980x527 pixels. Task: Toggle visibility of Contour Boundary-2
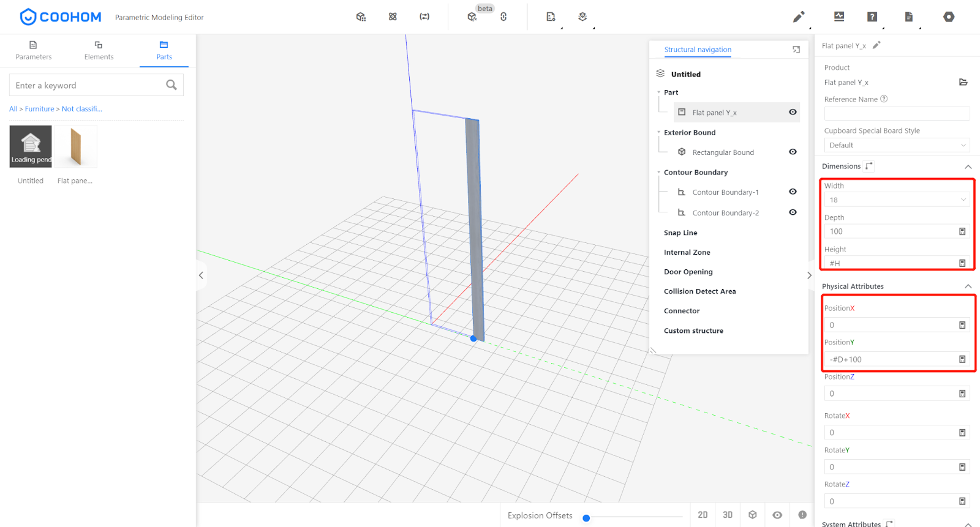coord(793,212)
